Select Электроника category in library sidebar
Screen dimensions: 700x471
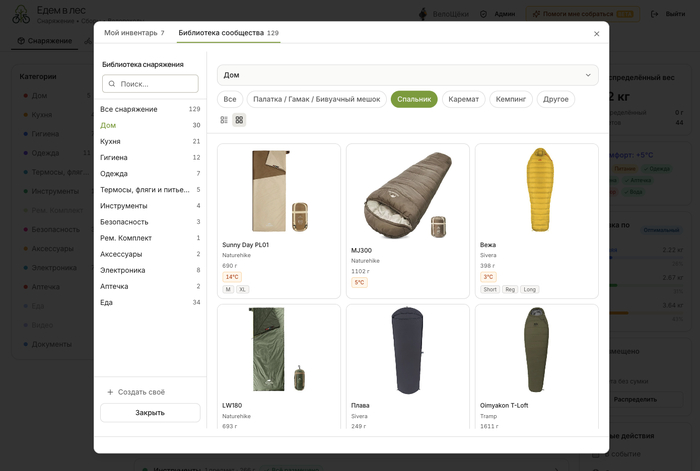pos(150,270)
